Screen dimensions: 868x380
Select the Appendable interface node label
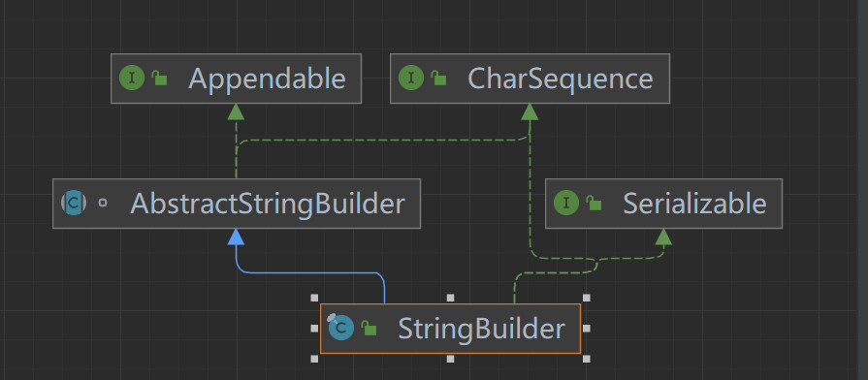click(267, 79)
